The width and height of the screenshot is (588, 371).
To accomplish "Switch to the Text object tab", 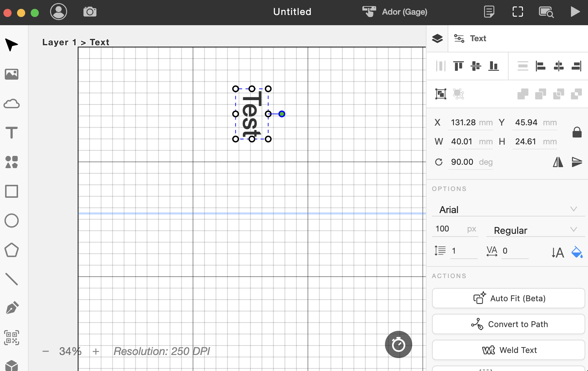I will 470,38.
